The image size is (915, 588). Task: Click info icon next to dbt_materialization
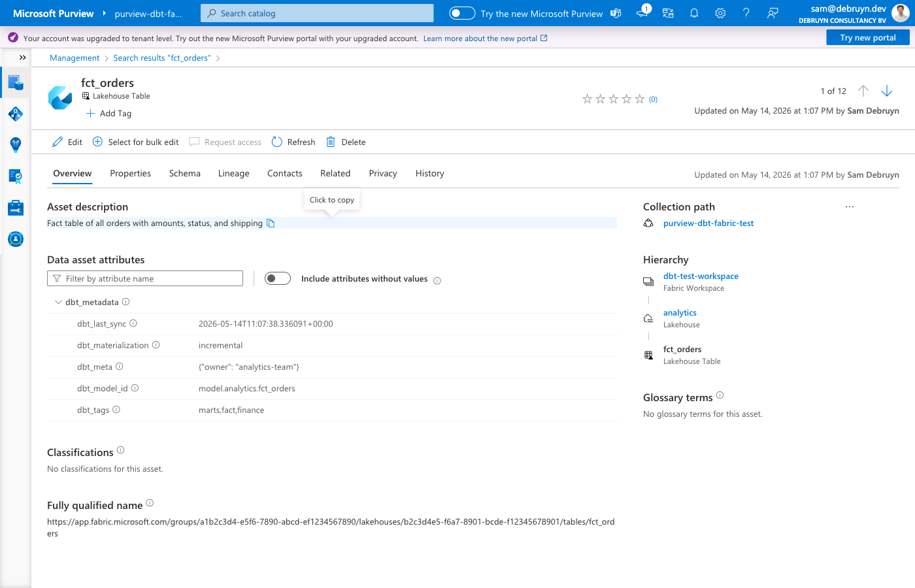point(156,345)
